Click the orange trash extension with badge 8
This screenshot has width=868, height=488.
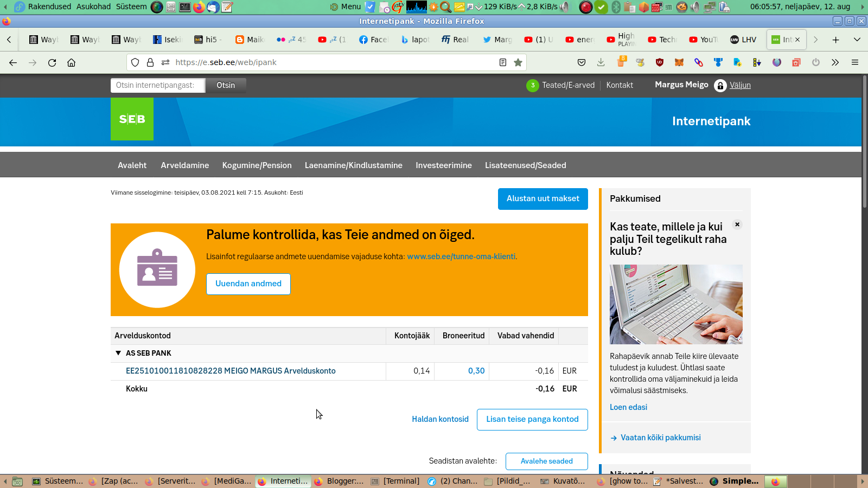[621, 62]
